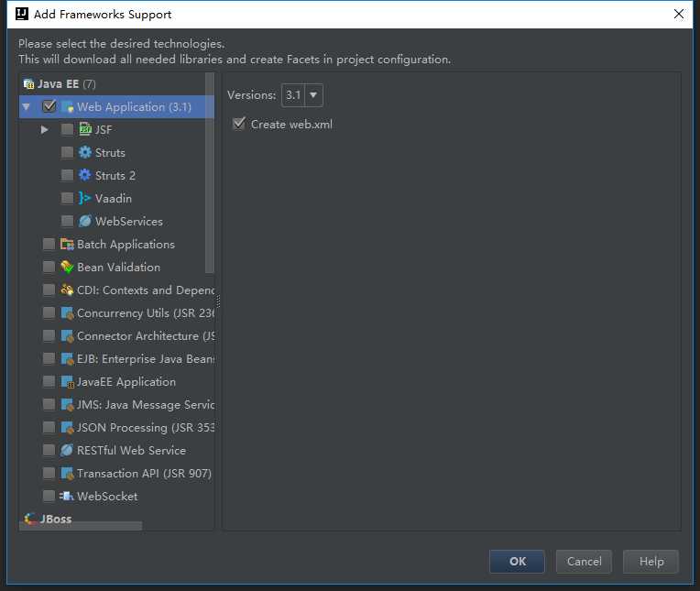Click the Web Application framework icon
The image size is (700, 591).
(x=68, y=107)
